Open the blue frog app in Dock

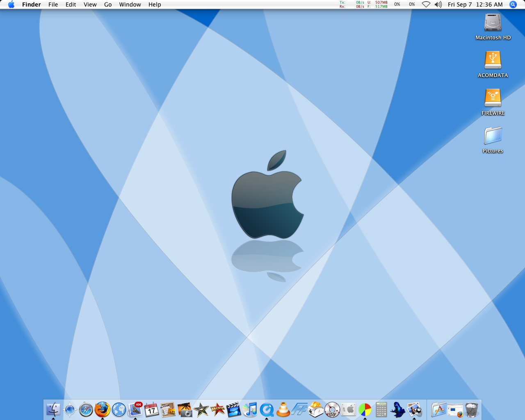398,409
